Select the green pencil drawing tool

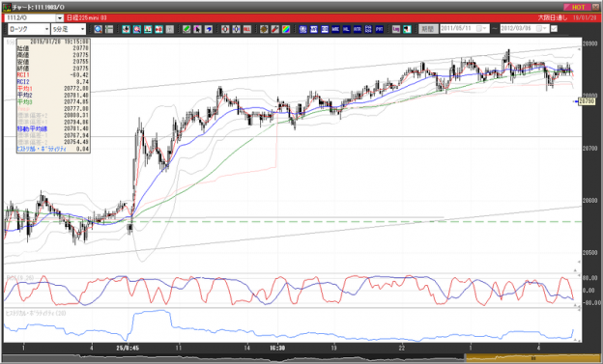pos(187,29)
